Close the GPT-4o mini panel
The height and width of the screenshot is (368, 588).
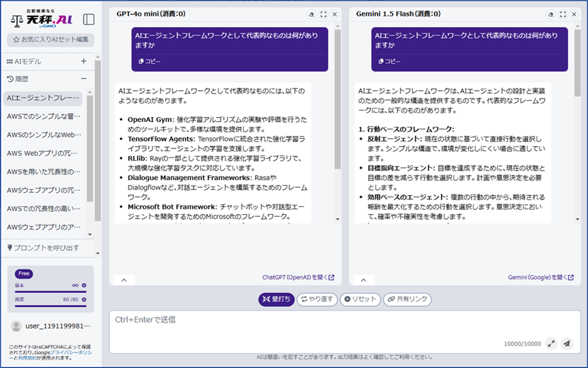tap(335, 14)
